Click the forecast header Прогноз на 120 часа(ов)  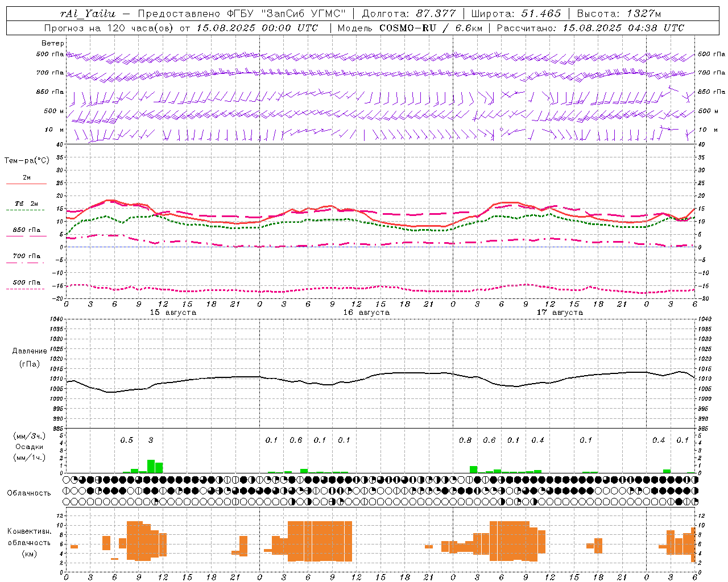[x=109, y=28]
